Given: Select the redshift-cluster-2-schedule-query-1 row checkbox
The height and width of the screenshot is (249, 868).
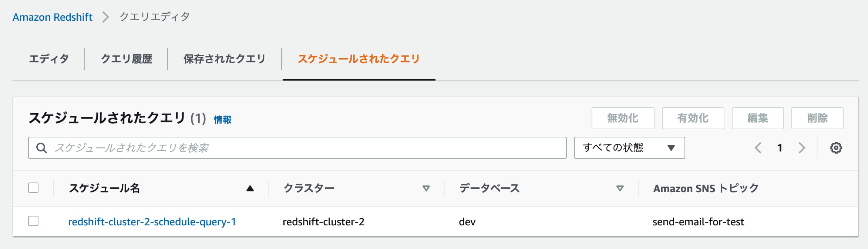Looking at the screenshot, I should pyautogui.click(x=34, y=222).
